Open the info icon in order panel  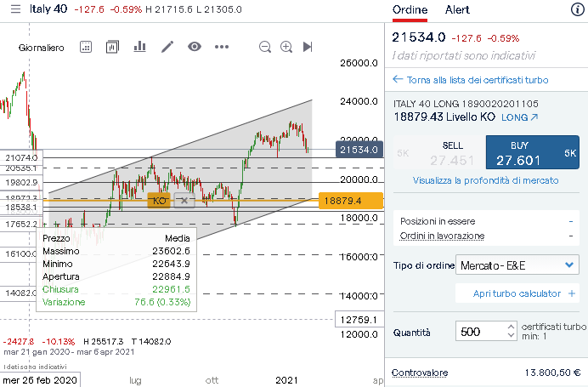576,10
